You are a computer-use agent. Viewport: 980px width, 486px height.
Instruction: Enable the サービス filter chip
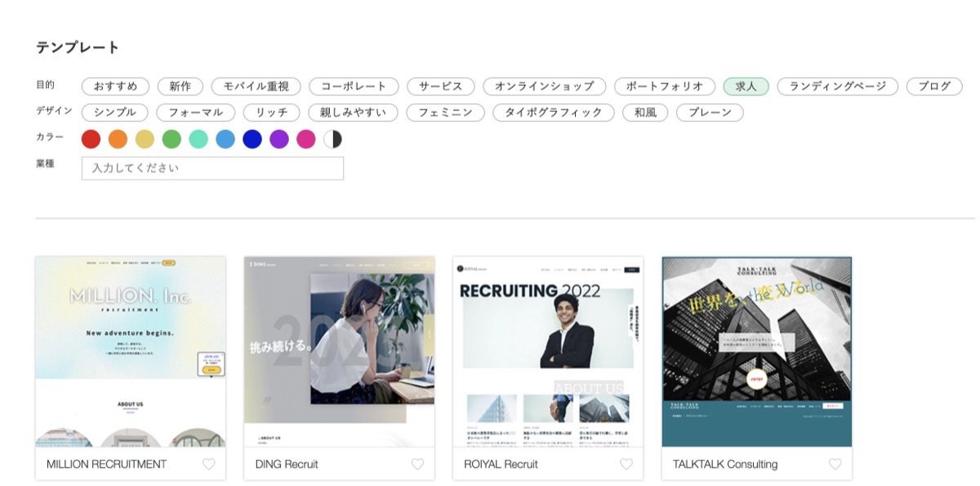click(441, 87)
